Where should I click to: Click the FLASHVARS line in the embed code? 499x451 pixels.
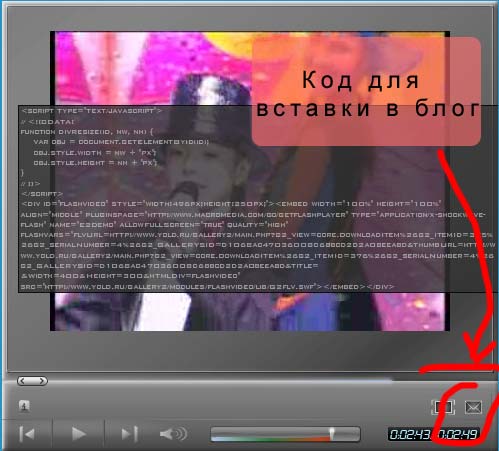[x=257, y=235]
